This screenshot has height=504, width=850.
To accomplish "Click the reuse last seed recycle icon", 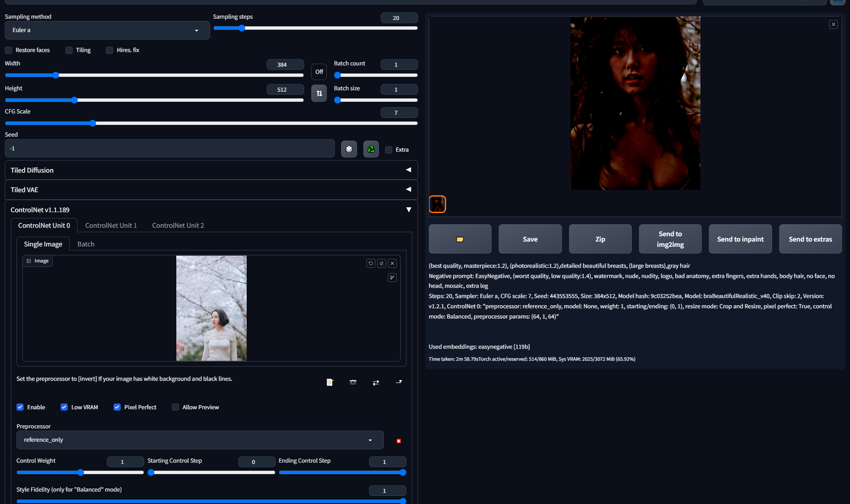I will (x=370, y=149).
